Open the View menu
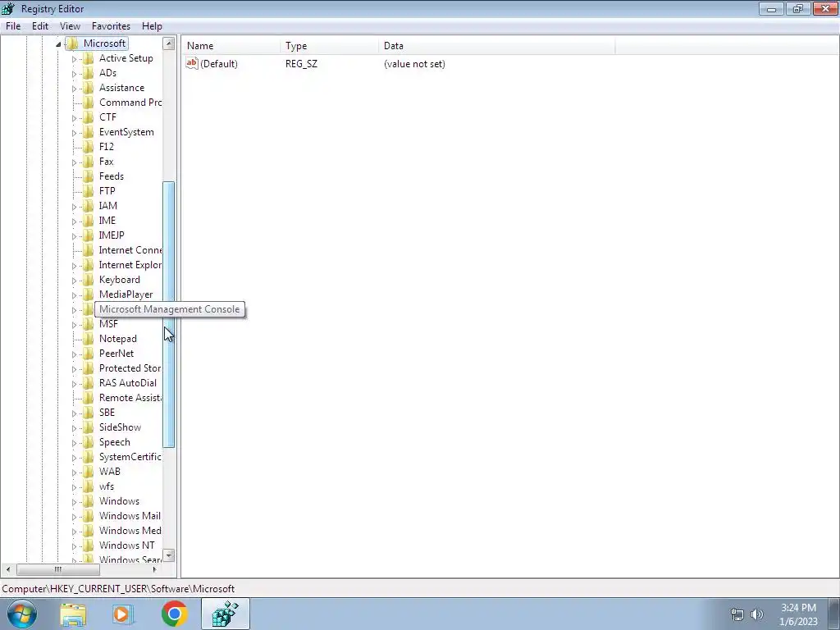Viewport: 840px width, 630px height. pos(70,25)
